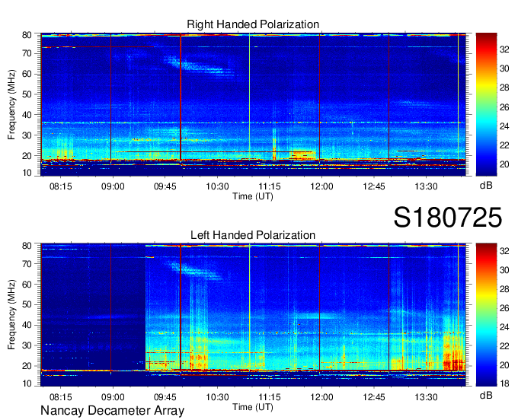Click the Right Handed Polarization color bar

[486, 104]
